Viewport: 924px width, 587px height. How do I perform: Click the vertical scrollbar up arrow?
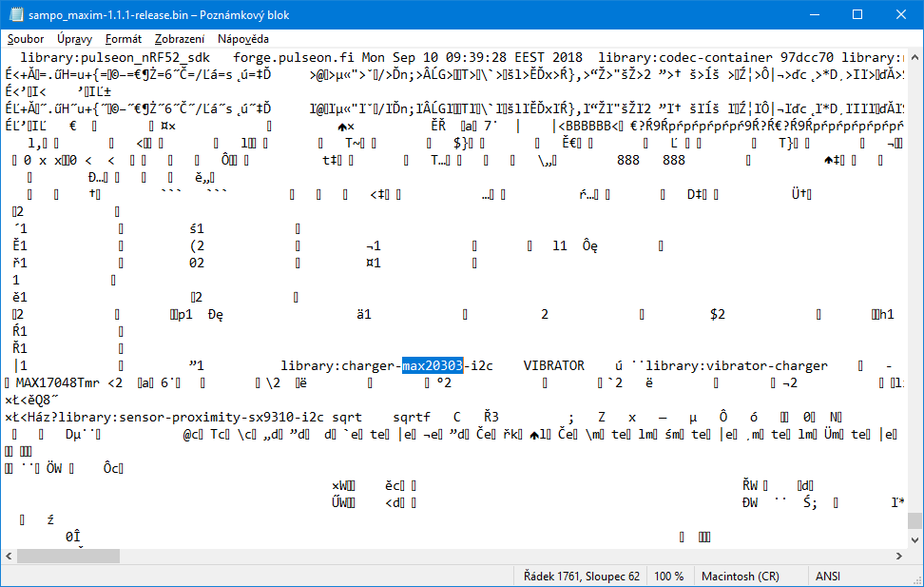point(914,58)
